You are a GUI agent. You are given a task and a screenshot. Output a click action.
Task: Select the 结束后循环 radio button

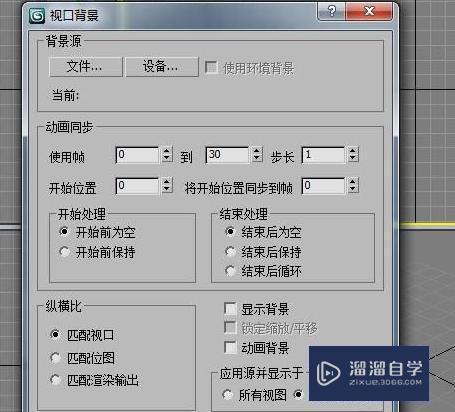pos(230,271)
